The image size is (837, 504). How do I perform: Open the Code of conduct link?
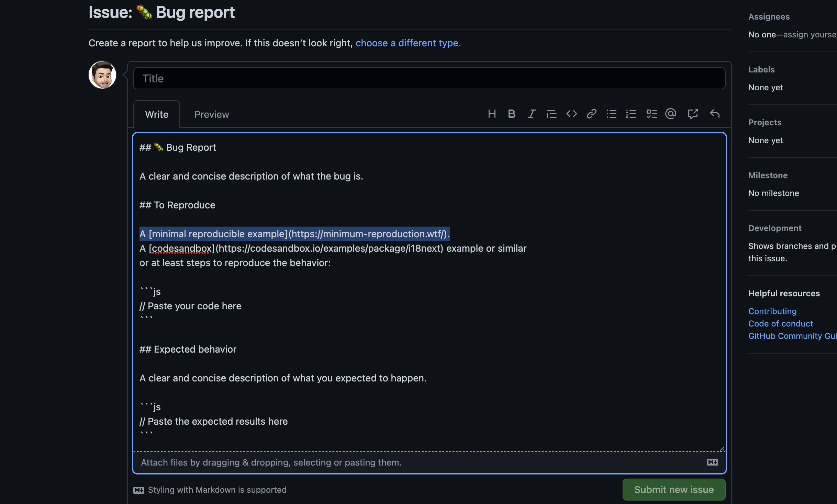coord(780,324)
